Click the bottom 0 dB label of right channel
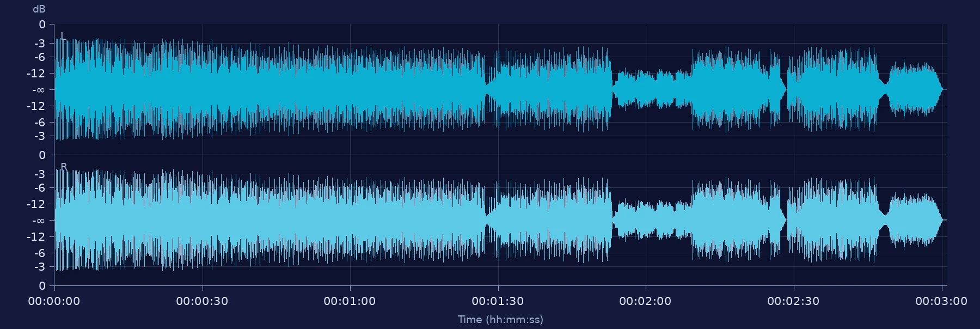This screenshot has width=980, height=329. [x=42, y=286]
